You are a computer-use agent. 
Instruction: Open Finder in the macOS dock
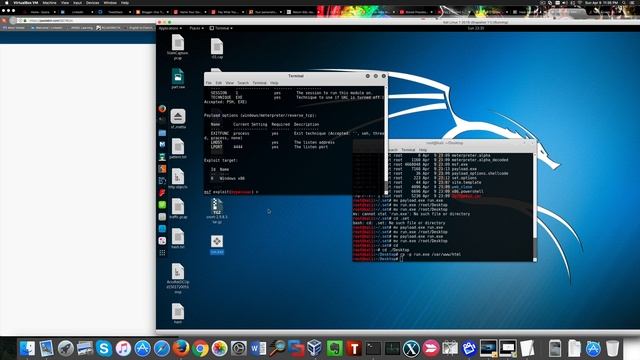[x=27, y=349]
